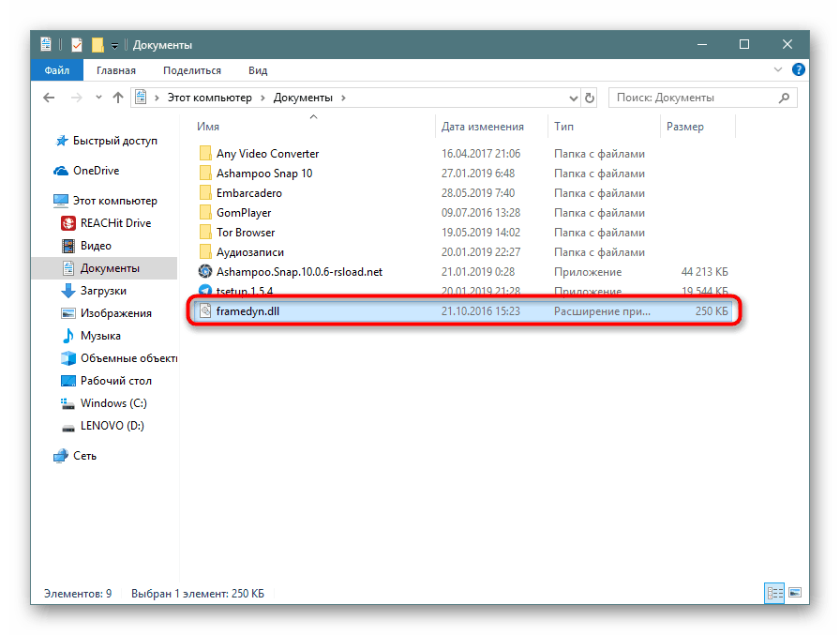Screen dimensions: 840x635
Task: Open the address bar history dropdown
Action: (573, 98)
